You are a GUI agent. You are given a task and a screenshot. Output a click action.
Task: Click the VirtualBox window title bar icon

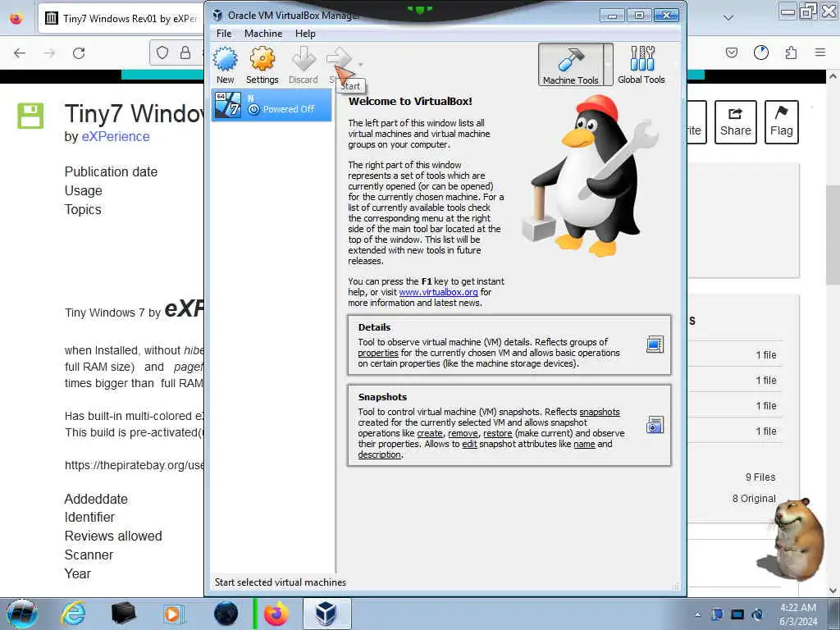point(217,15)
